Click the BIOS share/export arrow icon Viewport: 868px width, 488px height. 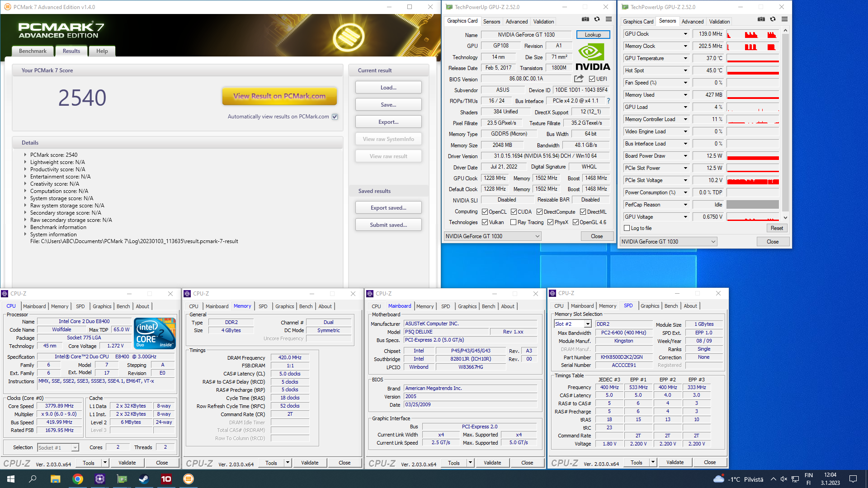[579, 78]
